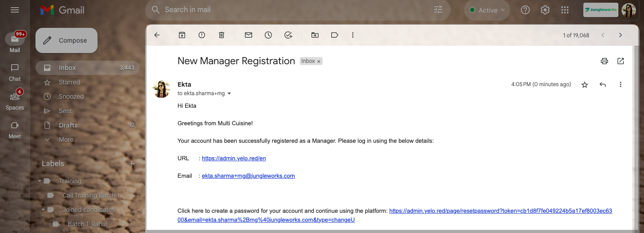Open the admin.yelo.red/en link
The image size is (644, 233).
(234, 158)
